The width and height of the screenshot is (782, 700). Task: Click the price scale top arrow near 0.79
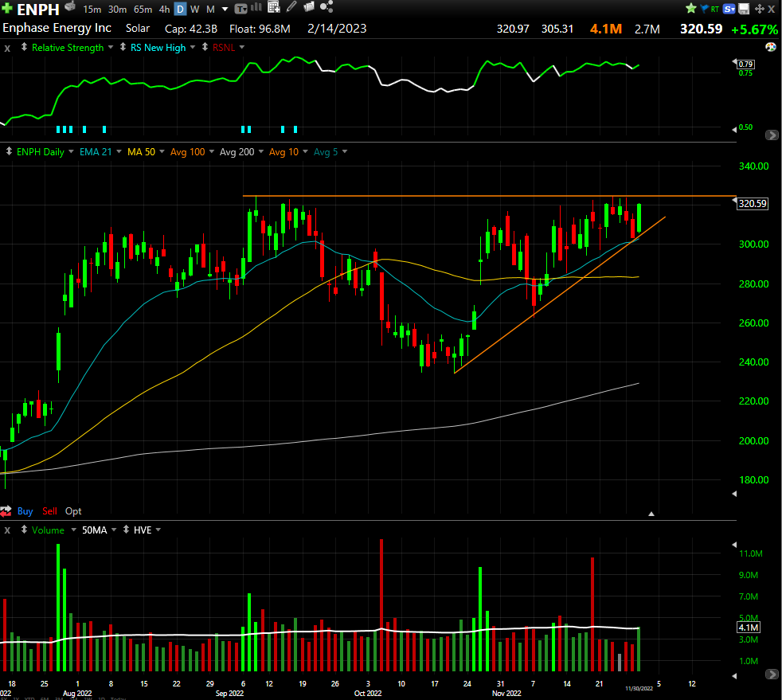tap(734, 62)
